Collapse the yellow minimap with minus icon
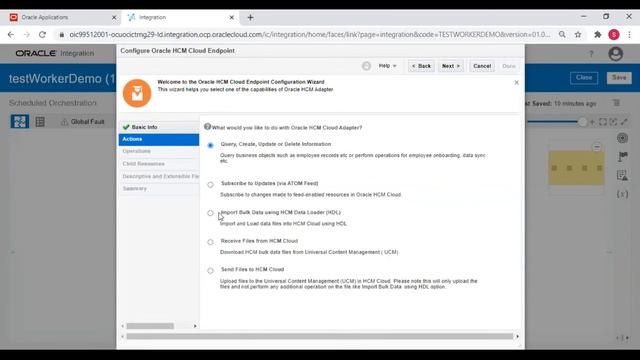This screenshot has width=640, height=360. [597, 147]
